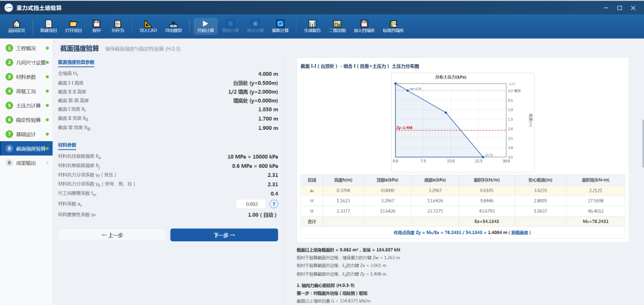Go to step 1 工程概况
Viewport: 644px width, 305px height.
26,48
